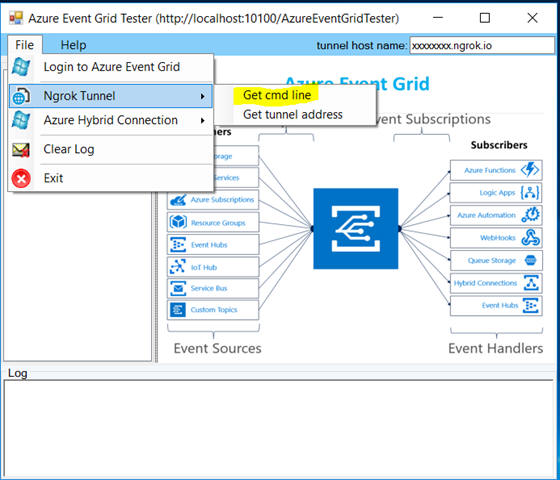Open the Help menu
This screenshot has width=560, height=480.
(73, 45)
